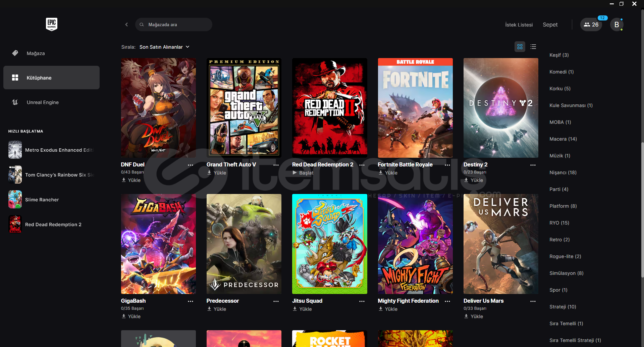Open Deliver Us Mars options menu
The width and height of the screenshot is (644, 347).
(x=533, y=301)
